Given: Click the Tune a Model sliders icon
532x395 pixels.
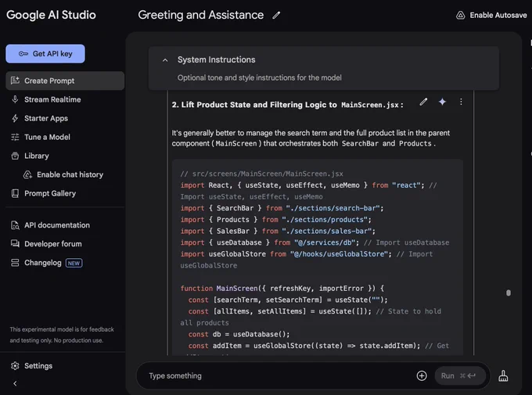Looking at the screenshot, I should [15, 137].
